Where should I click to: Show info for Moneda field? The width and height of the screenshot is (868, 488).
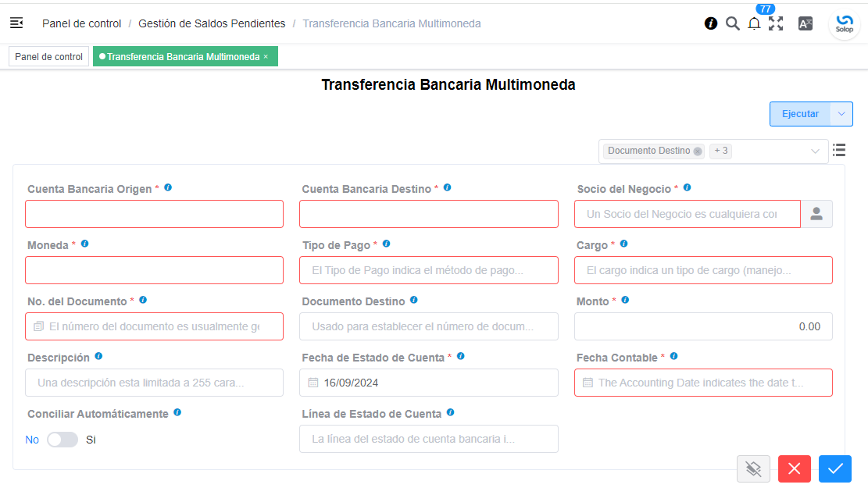tap(84, 244)
